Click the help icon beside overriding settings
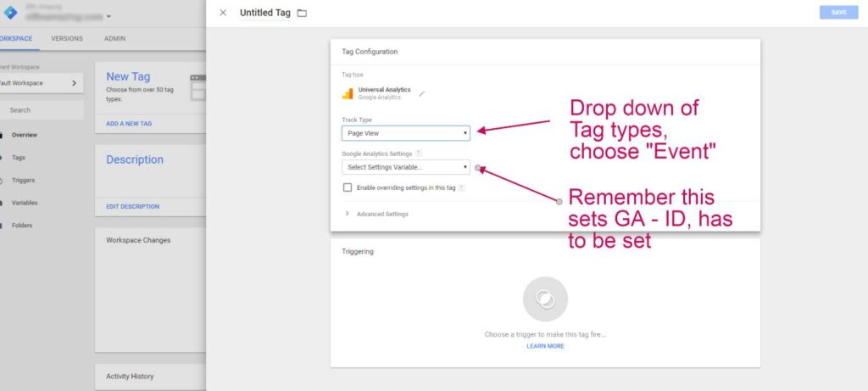868x391 pixels. click(x=461, y=187)
